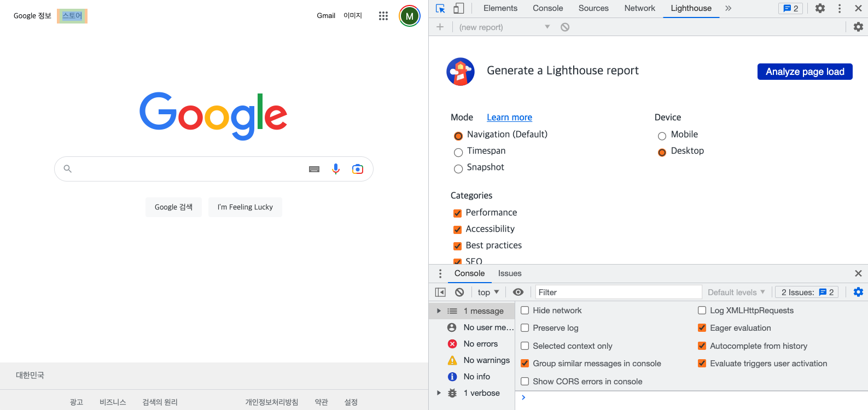
Task: Open the on-screen keyboard input tool
Action: [314, 169]
